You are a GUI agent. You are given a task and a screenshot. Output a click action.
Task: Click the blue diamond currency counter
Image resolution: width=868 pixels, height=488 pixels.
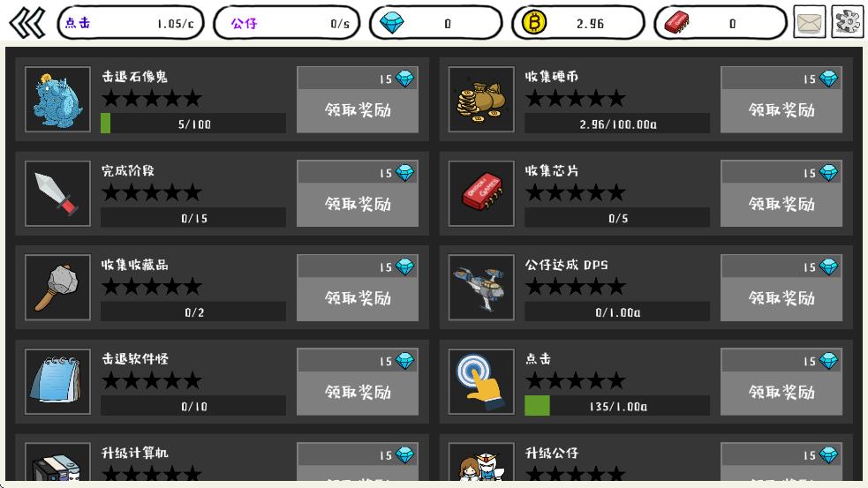(x=435, y=23)
